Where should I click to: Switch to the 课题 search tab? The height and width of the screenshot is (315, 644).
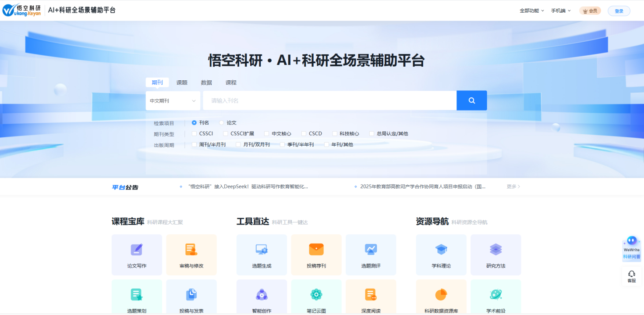pyautogui.click(x=182, y=82)
